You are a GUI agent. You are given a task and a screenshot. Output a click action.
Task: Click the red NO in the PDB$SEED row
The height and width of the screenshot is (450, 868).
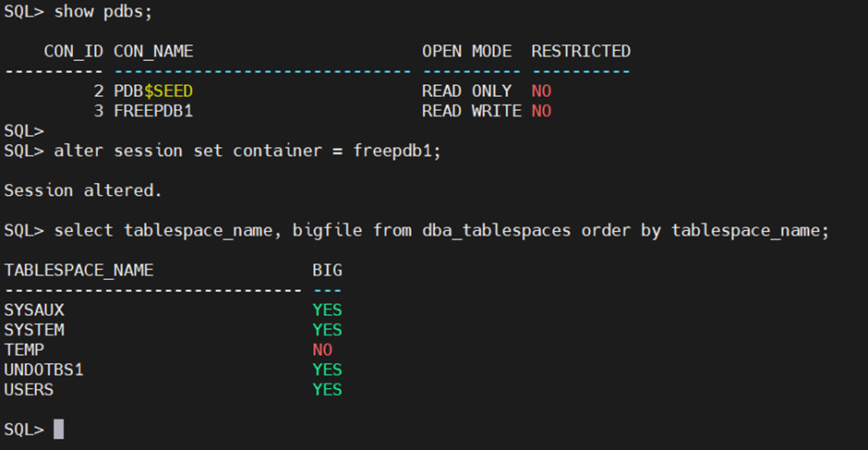click(541, 91)
